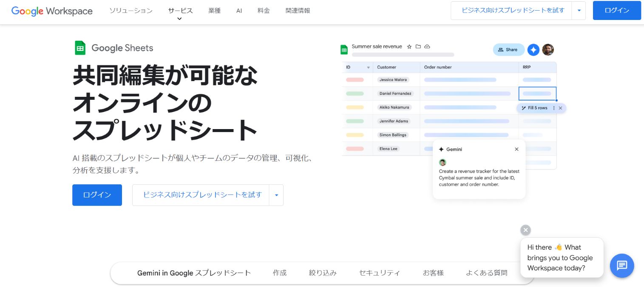644x287 pixels.
Task: Click the Gemini sparkle icon beside Share
Action: tap(533, 50)
